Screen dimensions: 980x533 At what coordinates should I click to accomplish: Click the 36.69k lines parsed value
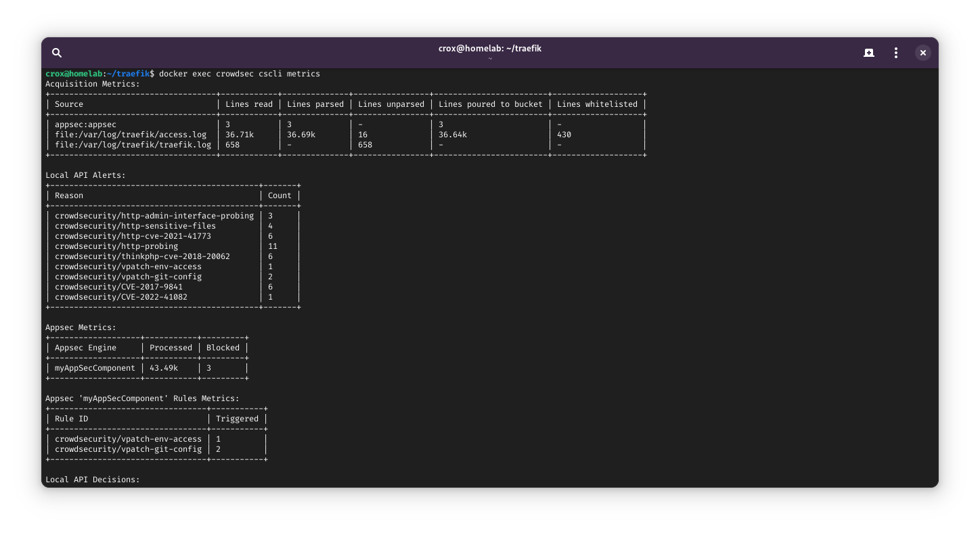pos(301,135)
